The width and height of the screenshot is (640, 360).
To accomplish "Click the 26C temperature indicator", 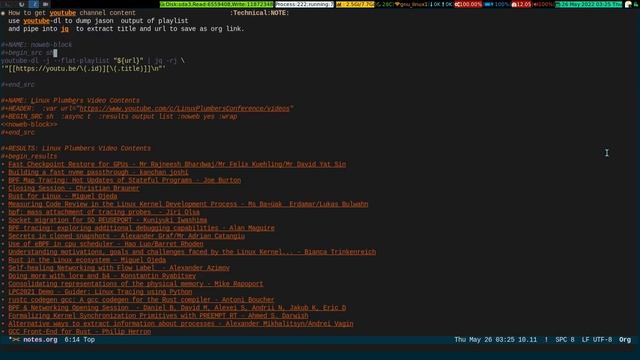I will (x=385, y=4).
